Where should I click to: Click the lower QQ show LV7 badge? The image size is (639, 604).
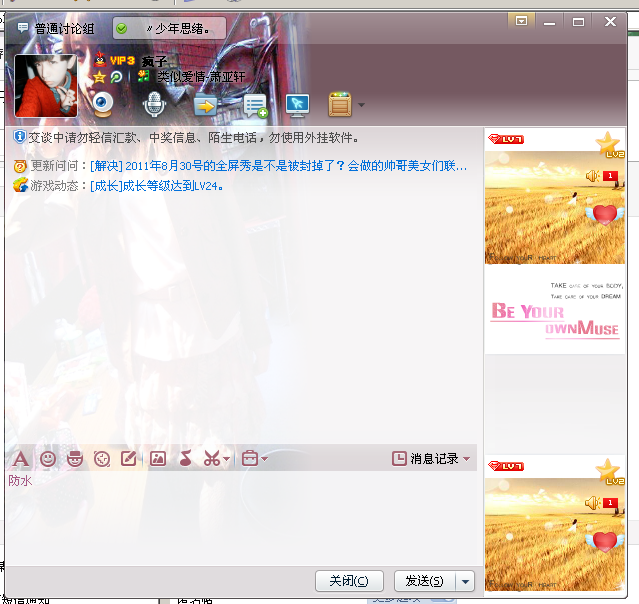(x=506, y=466)
